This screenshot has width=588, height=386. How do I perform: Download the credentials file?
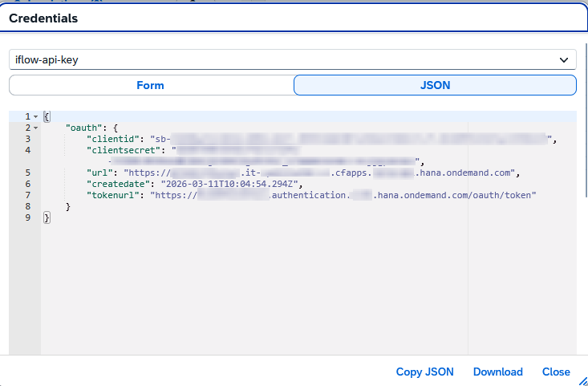coord(497,372)
